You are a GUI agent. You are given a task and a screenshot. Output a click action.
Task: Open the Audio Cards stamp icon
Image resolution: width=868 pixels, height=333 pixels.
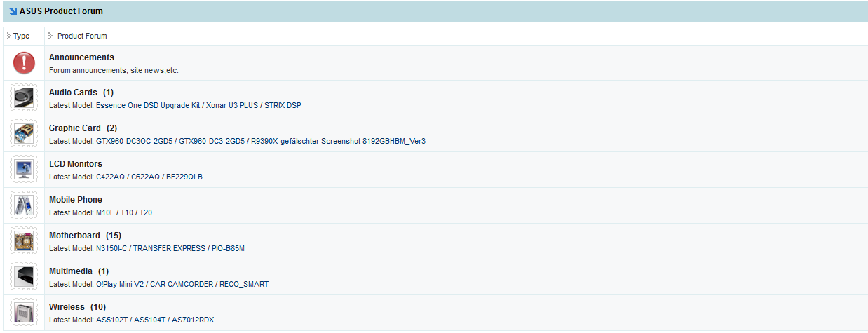click(24, 98)
